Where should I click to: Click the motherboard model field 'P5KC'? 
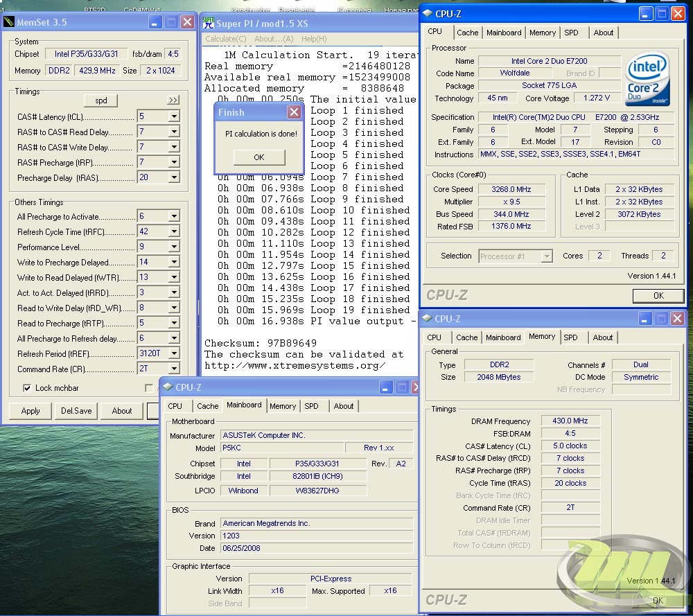[x=283, y=448]
